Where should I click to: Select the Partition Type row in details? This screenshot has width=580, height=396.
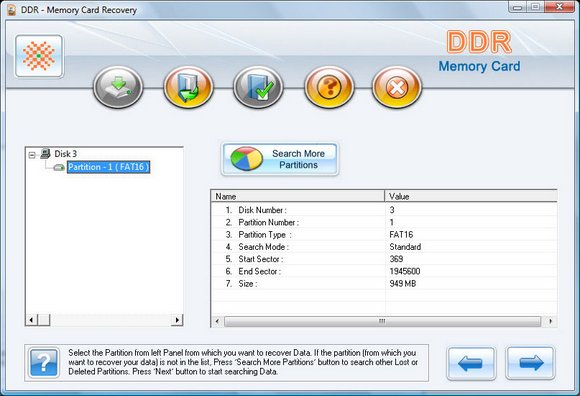(384, 234)
